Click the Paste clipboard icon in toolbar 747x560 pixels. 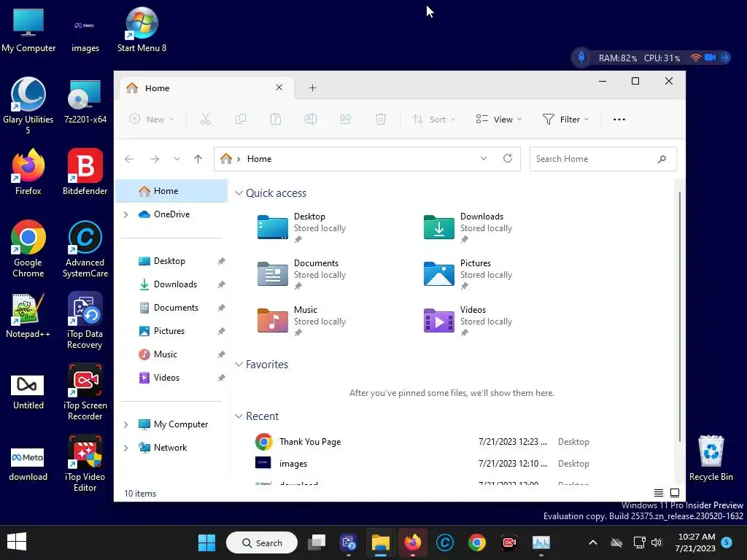coord(275,119)
